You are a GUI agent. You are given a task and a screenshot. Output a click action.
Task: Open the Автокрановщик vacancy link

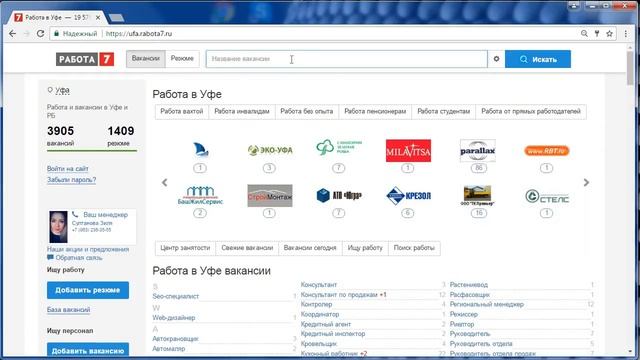(176, 339)
